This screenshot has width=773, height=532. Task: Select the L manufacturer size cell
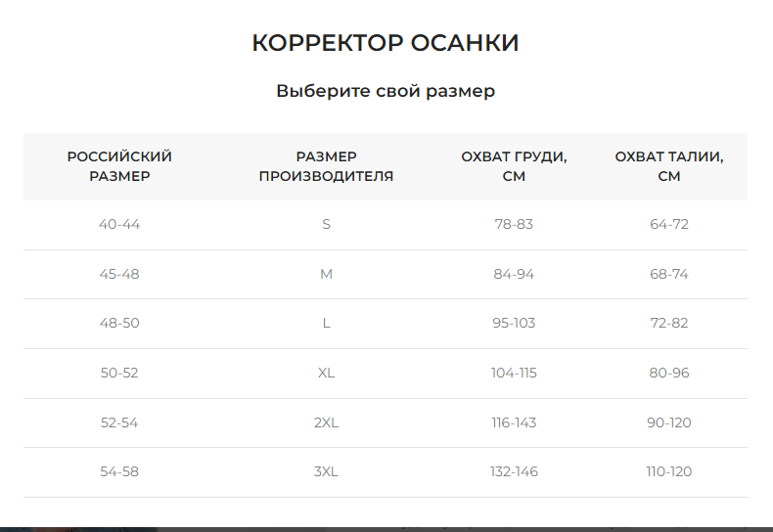(326, 323)
